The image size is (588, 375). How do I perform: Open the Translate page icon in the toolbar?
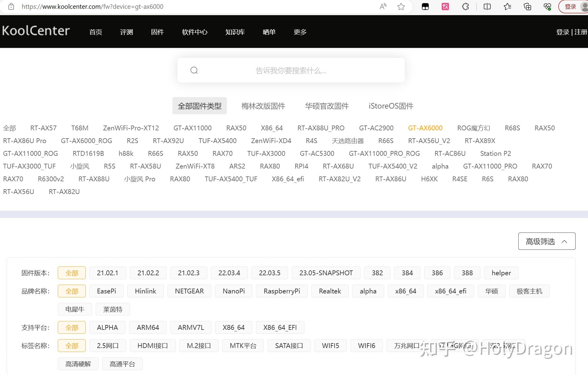click(445, 6)
